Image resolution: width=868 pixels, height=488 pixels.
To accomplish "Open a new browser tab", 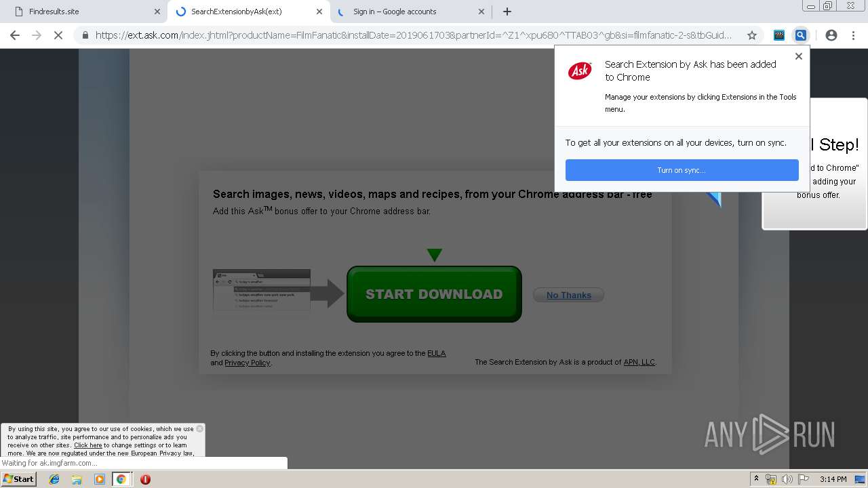I will pyautogui.click(x=507, y=12).
